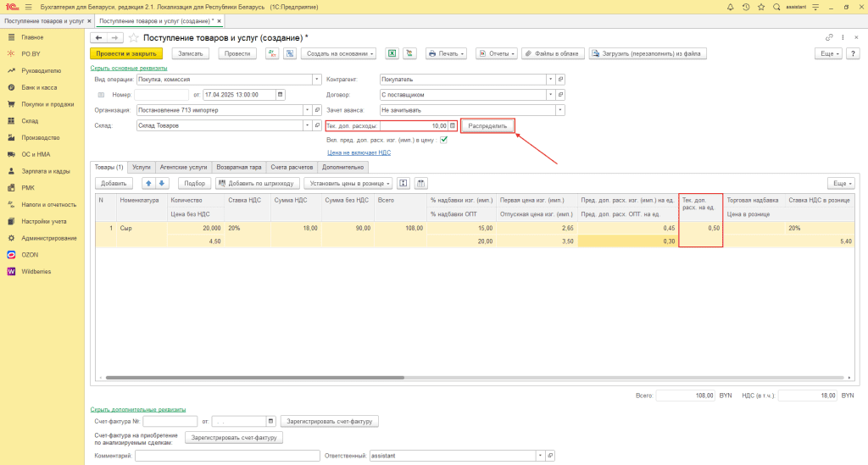Click the green Excel export icon
Image resolution: width=868 pixels, height=465 pixels.
click(x=392, y=53)
